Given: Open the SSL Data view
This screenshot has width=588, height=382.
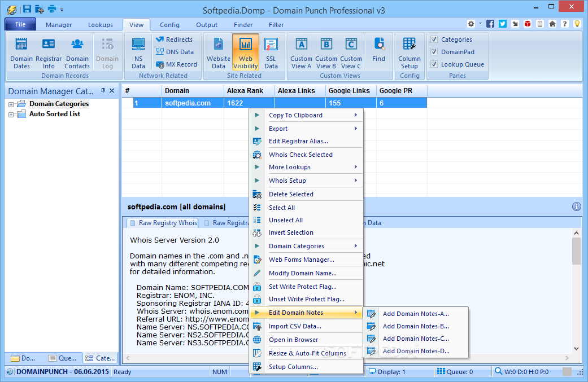Looking at the screenshot, I should click(x=271, y=53).
